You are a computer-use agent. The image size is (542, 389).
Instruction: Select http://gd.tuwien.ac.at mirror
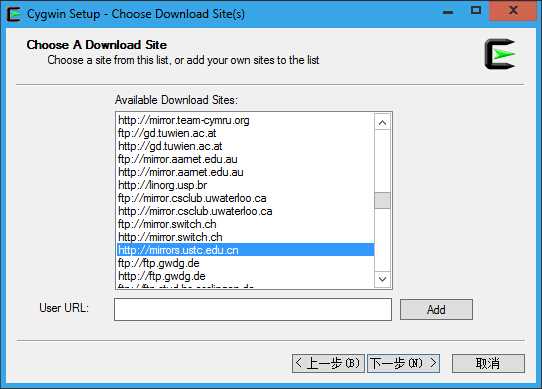point(245,146)
